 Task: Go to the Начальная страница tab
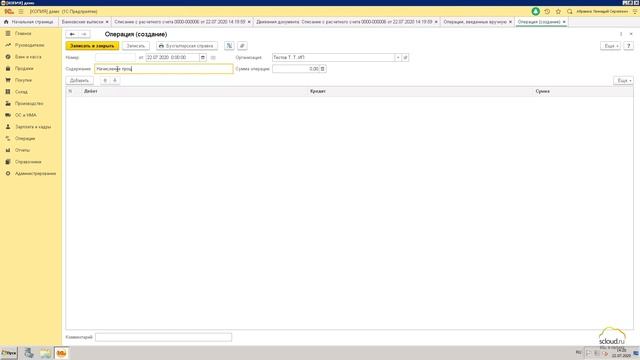click(29, 22)
